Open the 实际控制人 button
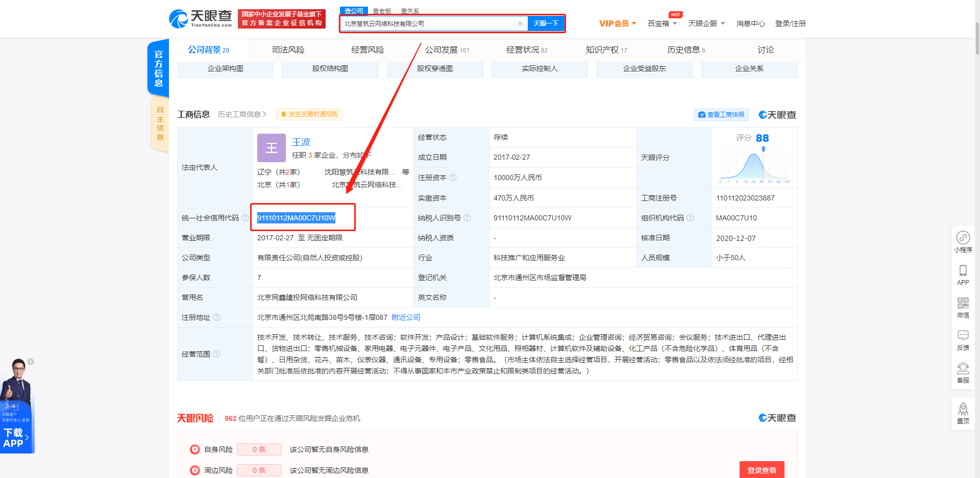Viewport: 980px width, 478px height. (540, 69)
